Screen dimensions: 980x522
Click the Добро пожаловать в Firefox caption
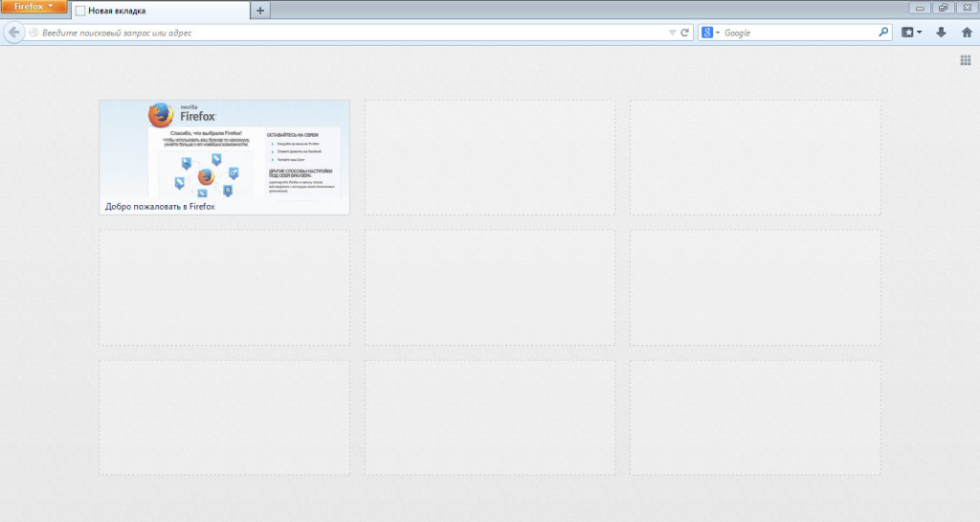pyautogui.click(x=160, y=206)
